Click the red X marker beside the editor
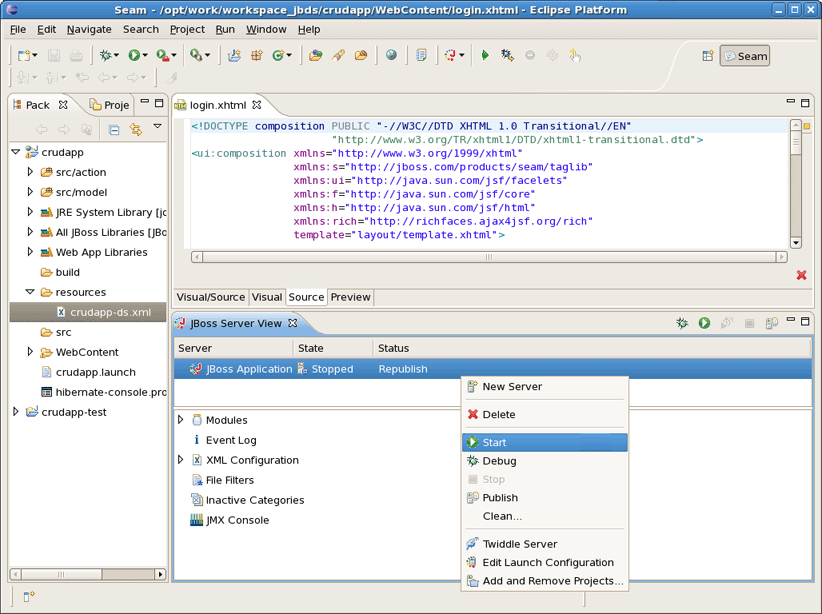 point(801,275)
